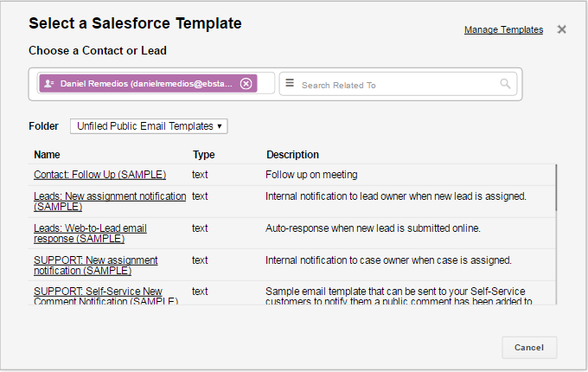The height and width of the screenshot is (372, 588).
Task: Click the Daniel Remedios contact name
Action: 145,84
